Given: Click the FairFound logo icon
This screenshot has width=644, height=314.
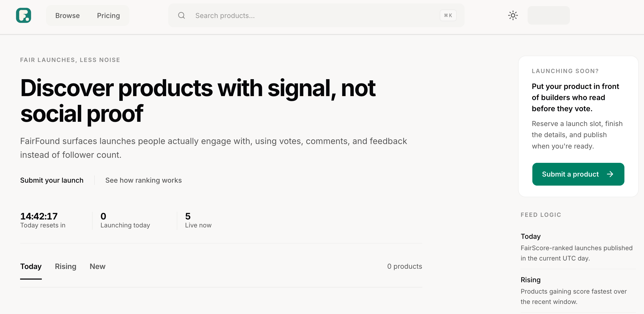Looking at the screenshot, I should click(24, 15).
